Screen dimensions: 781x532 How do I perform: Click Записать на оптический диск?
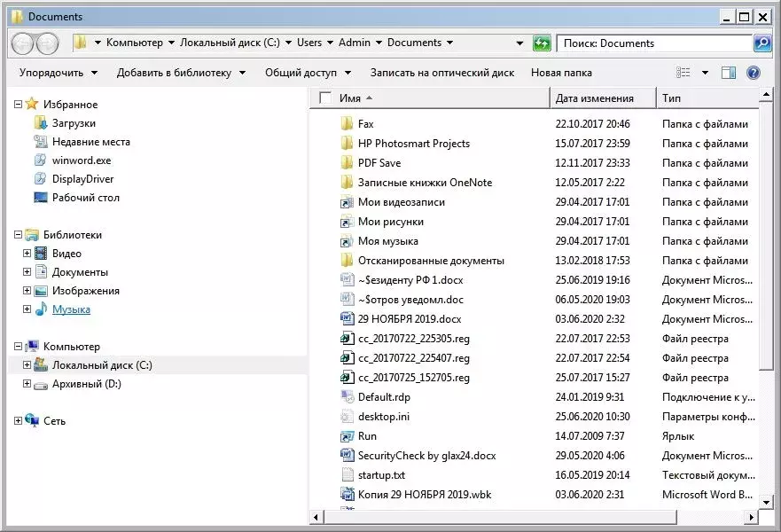click(x=441, y=73)
